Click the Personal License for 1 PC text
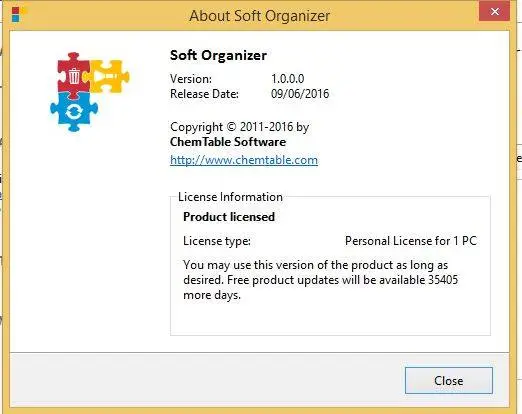Image resolution: width=522 pixels, height=414 pixels. [x=411, y=241]
